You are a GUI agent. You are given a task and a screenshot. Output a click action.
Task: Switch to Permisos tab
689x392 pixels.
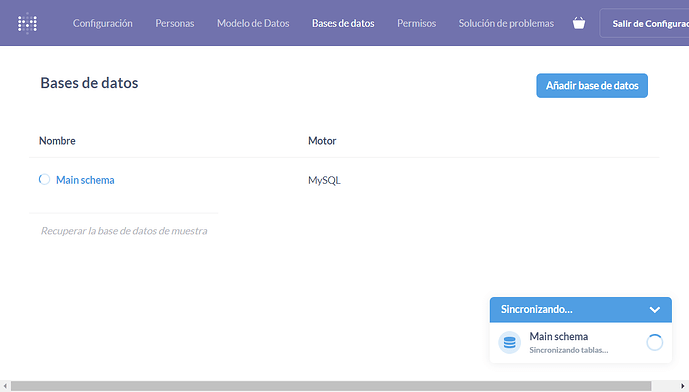coord(417,23)
